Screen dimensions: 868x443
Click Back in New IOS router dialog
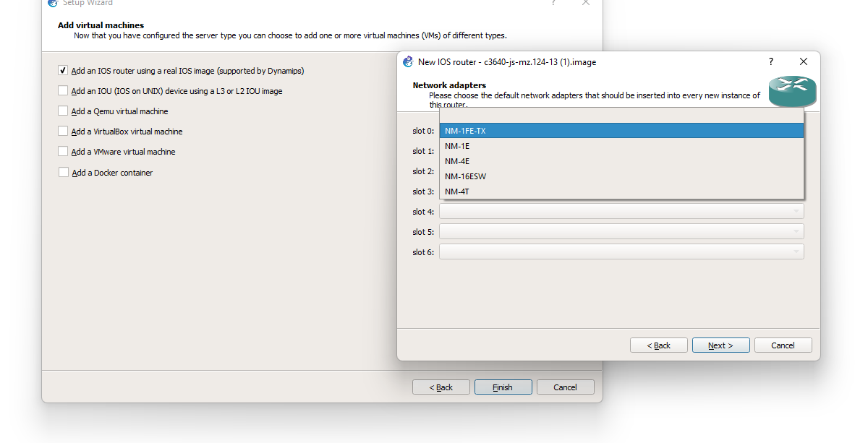coord(659,345)
